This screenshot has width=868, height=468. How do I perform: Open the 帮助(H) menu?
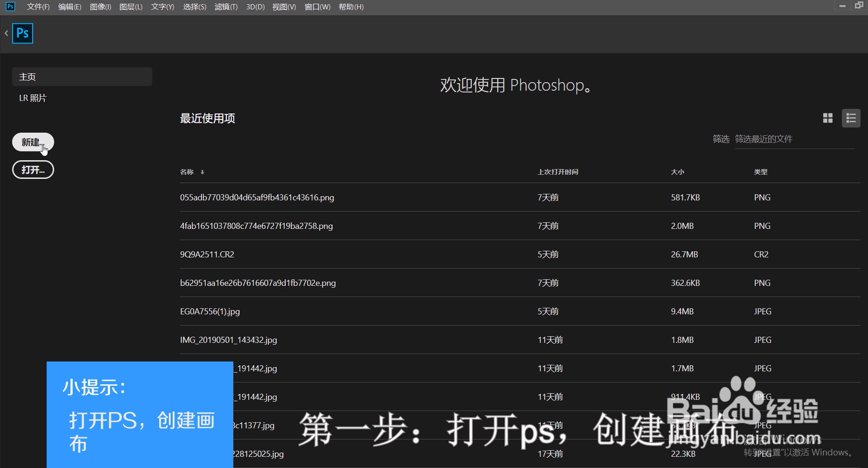351,7
